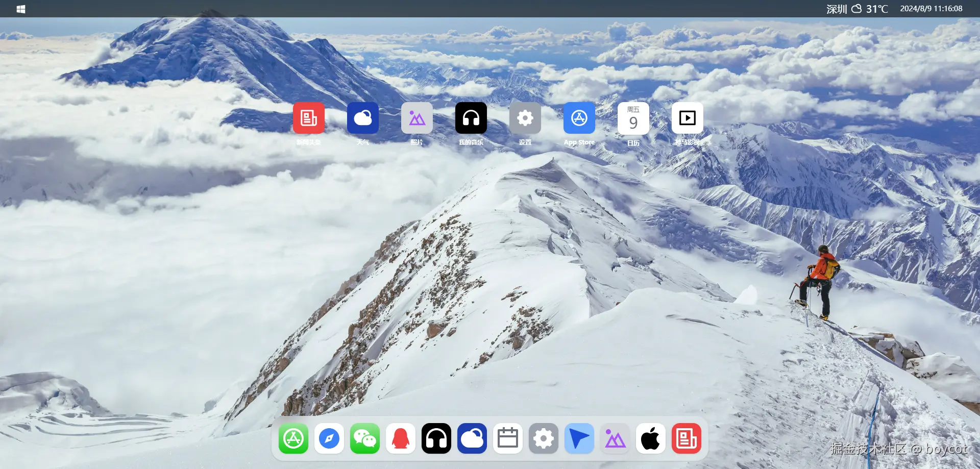Open the 设置 settings desktop icon
Viewport: 980px width, 469px height.
[x=525, y=118]
